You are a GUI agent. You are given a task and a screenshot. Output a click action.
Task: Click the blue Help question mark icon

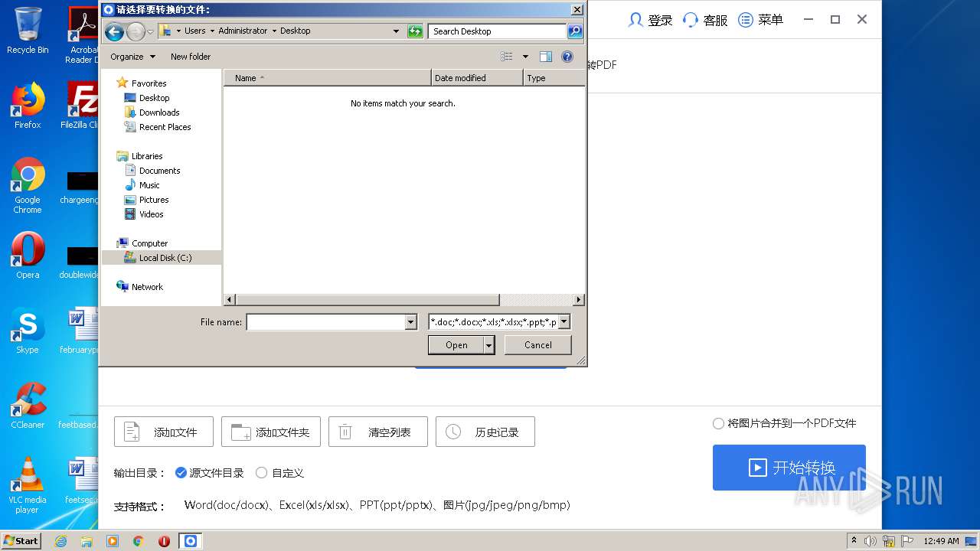click(x=567, y=57)
